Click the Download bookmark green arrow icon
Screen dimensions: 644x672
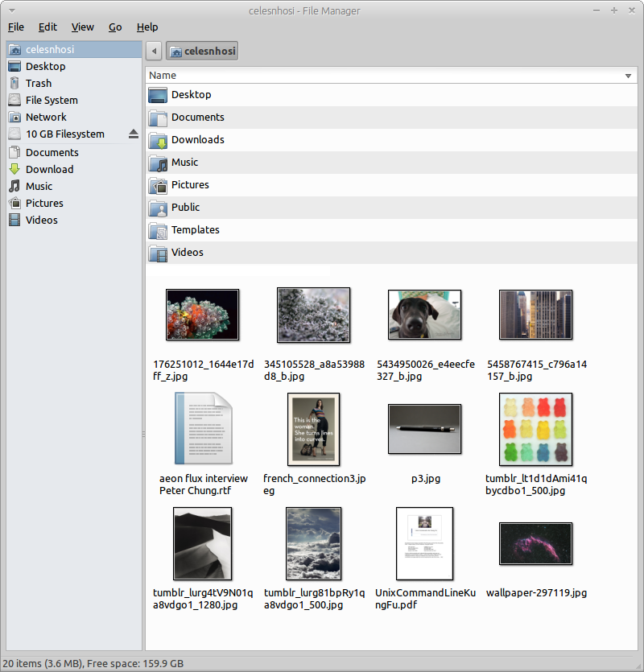(x=14, y=169)
